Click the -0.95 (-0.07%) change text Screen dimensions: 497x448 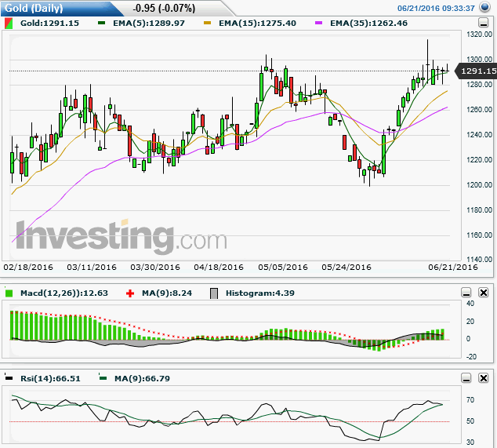click(164, 8)
